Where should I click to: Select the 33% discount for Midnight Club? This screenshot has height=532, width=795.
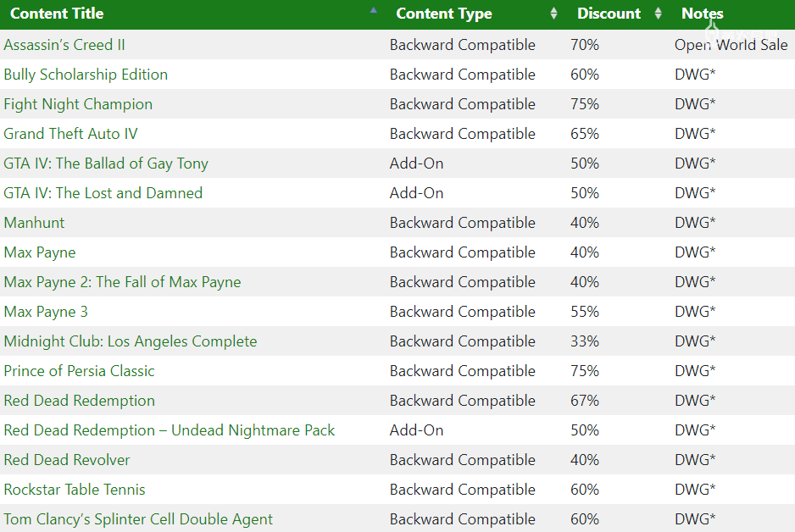click(585, 341)
